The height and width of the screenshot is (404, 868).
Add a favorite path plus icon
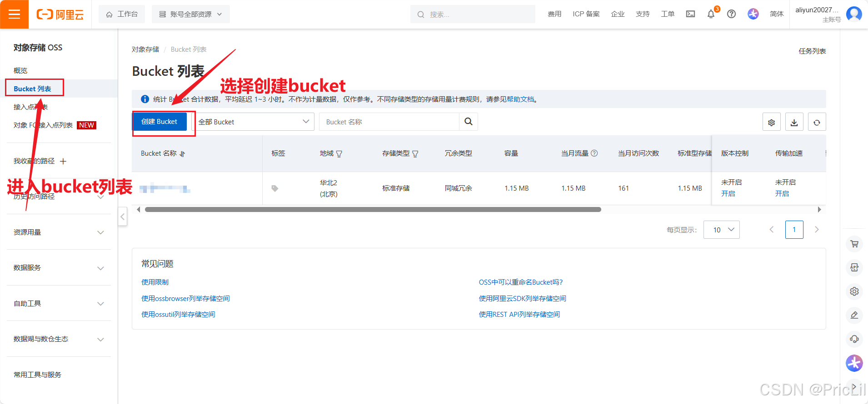63,161
